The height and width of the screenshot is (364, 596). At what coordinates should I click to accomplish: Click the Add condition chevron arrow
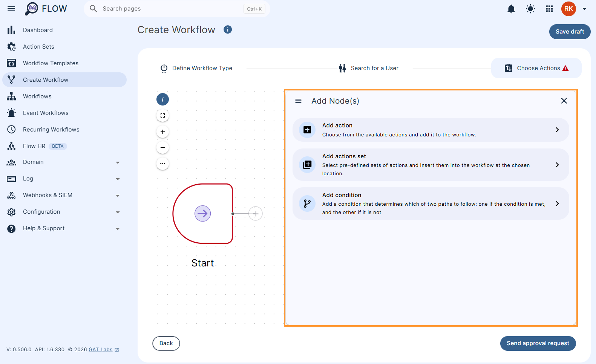[x=557, y=203]
